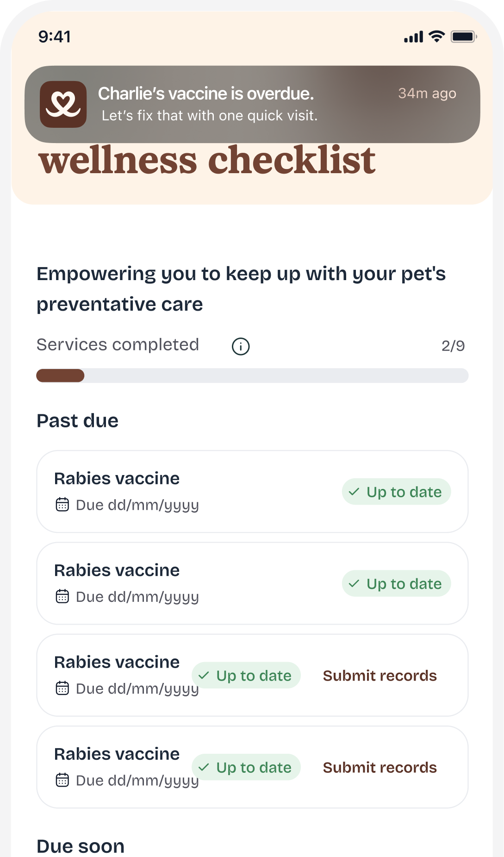The image size is (504, 857).
Task: Tap the cellular signal bars icon
Action: click(x=413, y=37)
